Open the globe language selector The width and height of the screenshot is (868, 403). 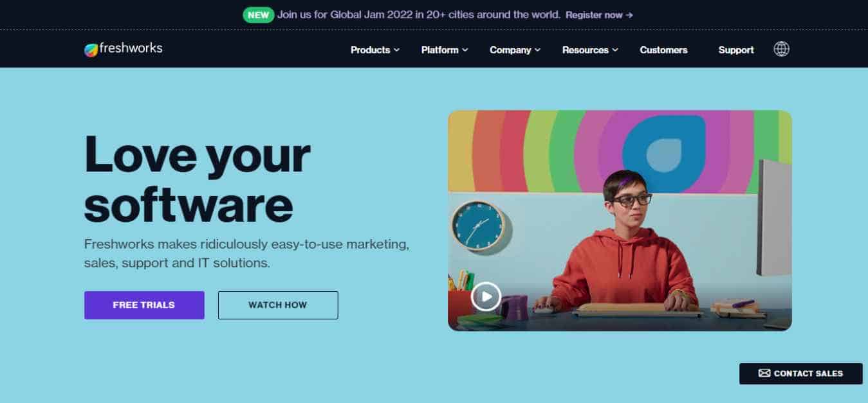point(781,49)
